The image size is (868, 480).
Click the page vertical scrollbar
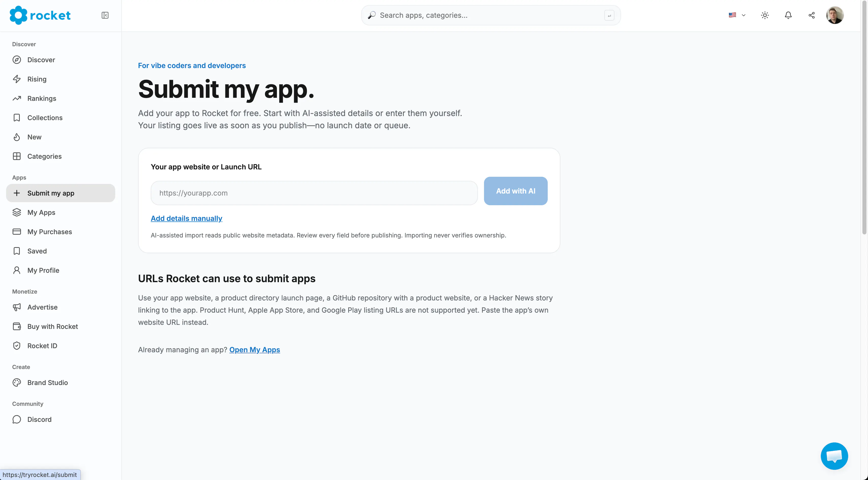864,118
